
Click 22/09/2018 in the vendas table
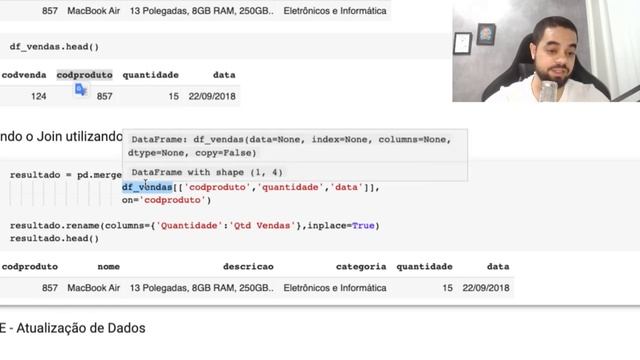[212, 96]
